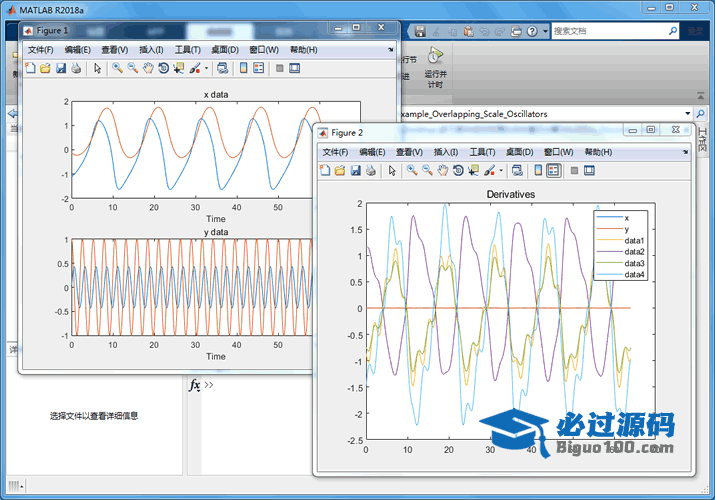Open current folder path dropdown arrow
Screen dimensions: 715x500
(x=687, y=113)
